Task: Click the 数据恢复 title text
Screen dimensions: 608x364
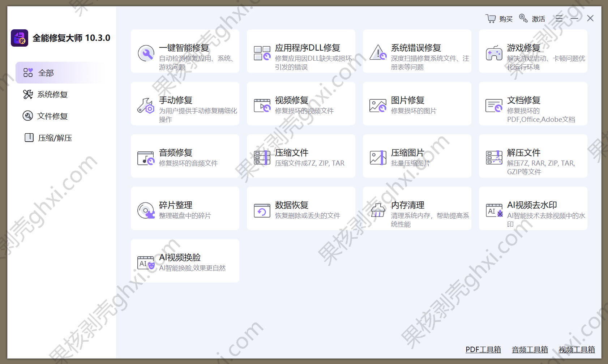Action: click(292, 205)
